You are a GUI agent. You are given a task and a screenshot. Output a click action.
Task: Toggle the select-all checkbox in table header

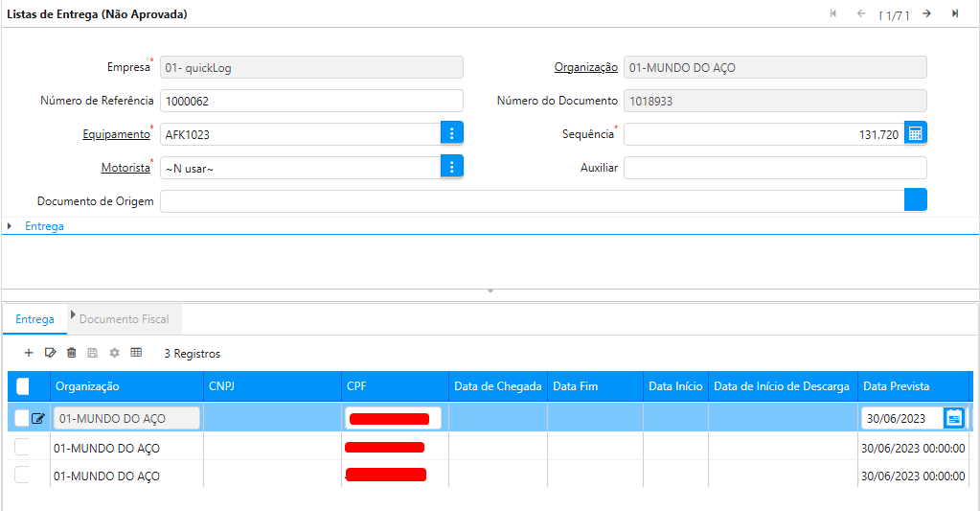tap(23, 386)
